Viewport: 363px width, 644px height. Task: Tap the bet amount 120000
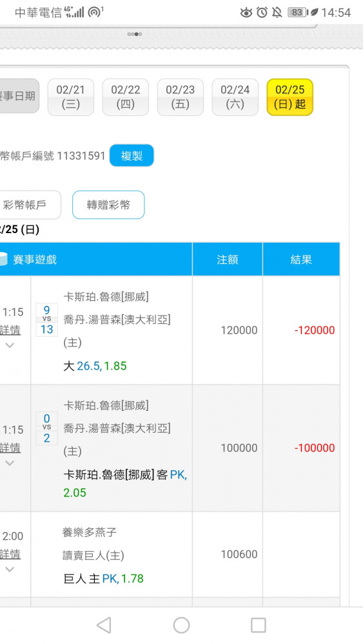239,330
